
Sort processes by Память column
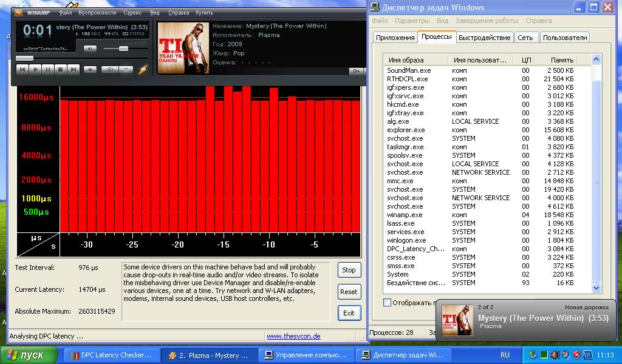coord(556,60)
